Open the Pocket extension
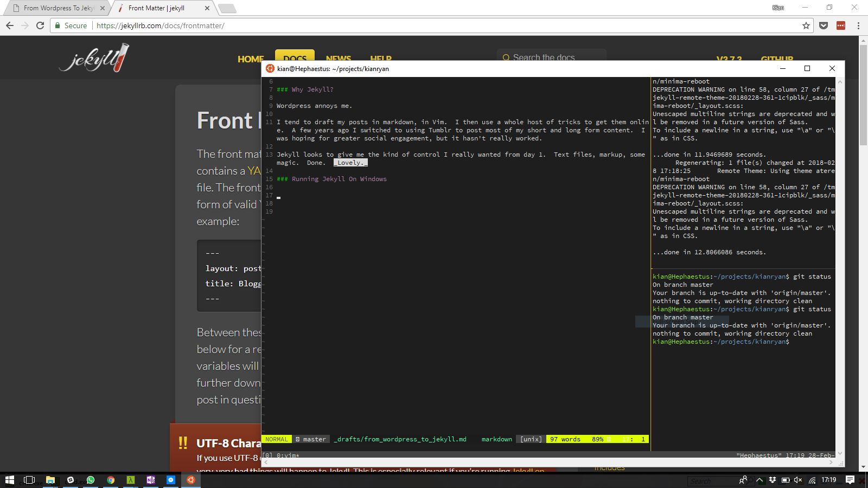The height and width of the screenshot is (488, 868). (824, 25)
